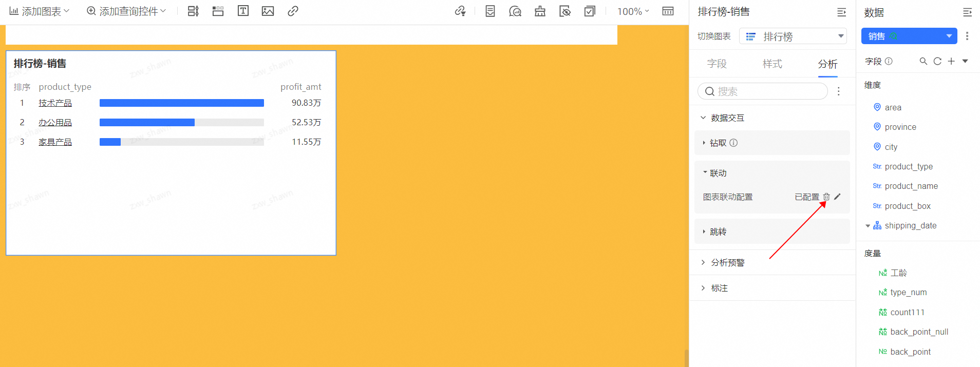980x367 pixels.
Task: Click the crossed-out eye icon in toolbar
Action: point(565,11)
